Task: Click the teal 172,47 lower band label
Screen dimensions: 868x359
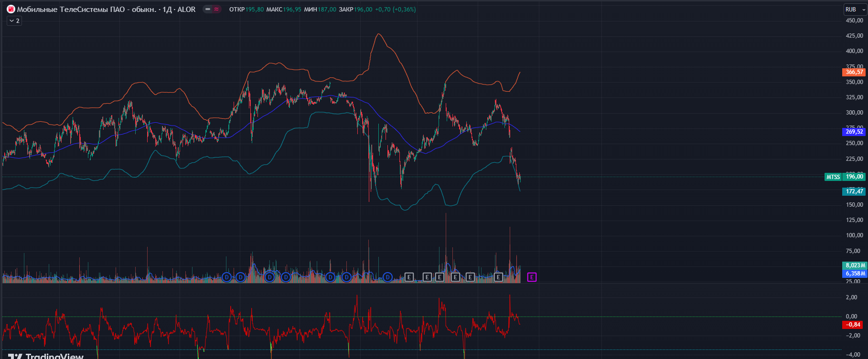Action: pos(854,191)
